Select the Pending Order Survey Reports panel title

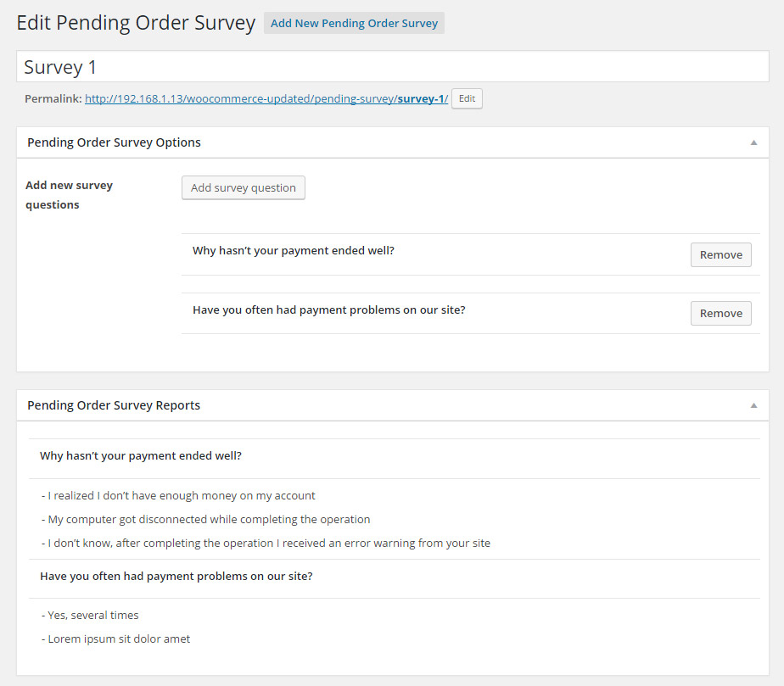[x=114, y=405]
